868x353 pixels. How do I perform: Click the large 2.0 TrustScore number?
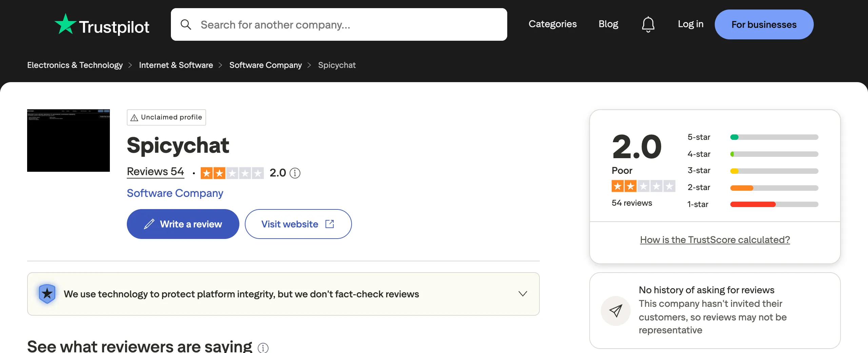pyautogui.click(x=637, y=147)
